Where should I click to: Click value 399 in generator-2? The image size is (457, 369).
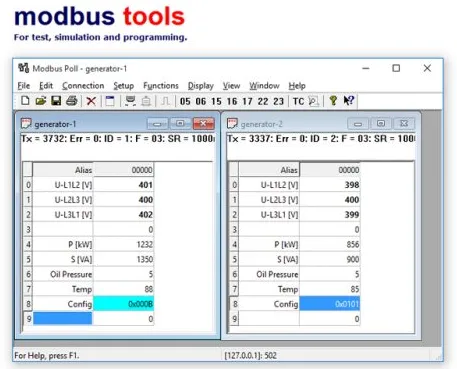tap(329, 214)
